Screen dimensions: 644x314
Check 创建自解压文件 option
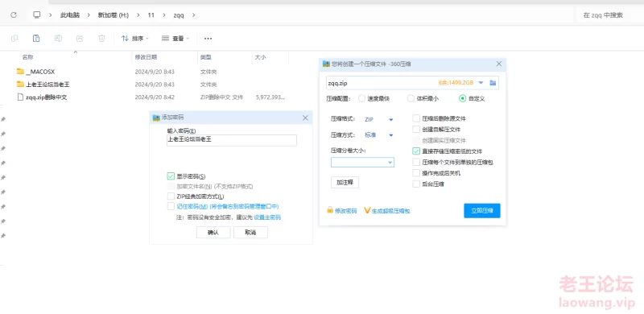(x=416, y=129)
